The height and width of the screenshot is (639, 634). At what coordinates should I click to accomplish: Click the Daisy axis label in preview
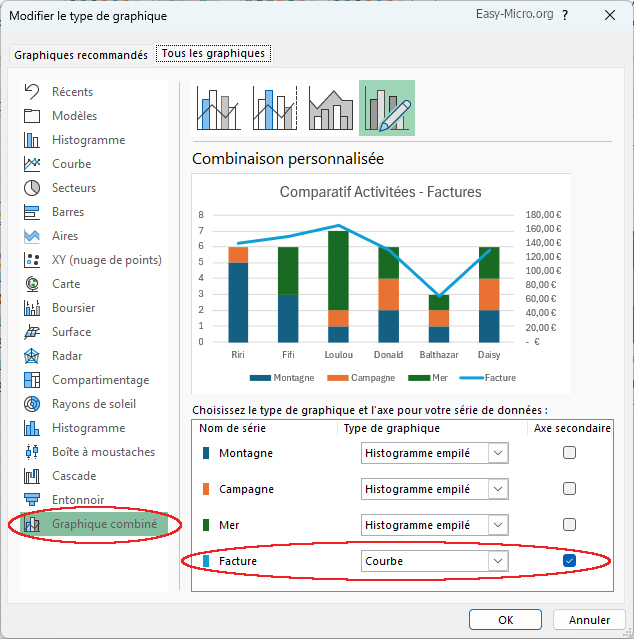(489, 355)
